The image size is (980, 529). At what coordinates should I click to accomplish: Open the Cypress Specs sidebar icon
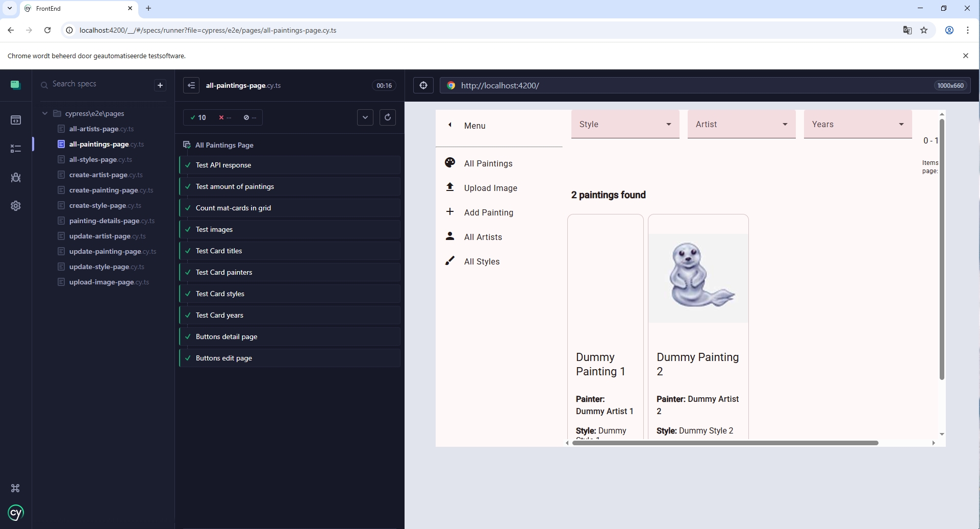pos(16,121)
